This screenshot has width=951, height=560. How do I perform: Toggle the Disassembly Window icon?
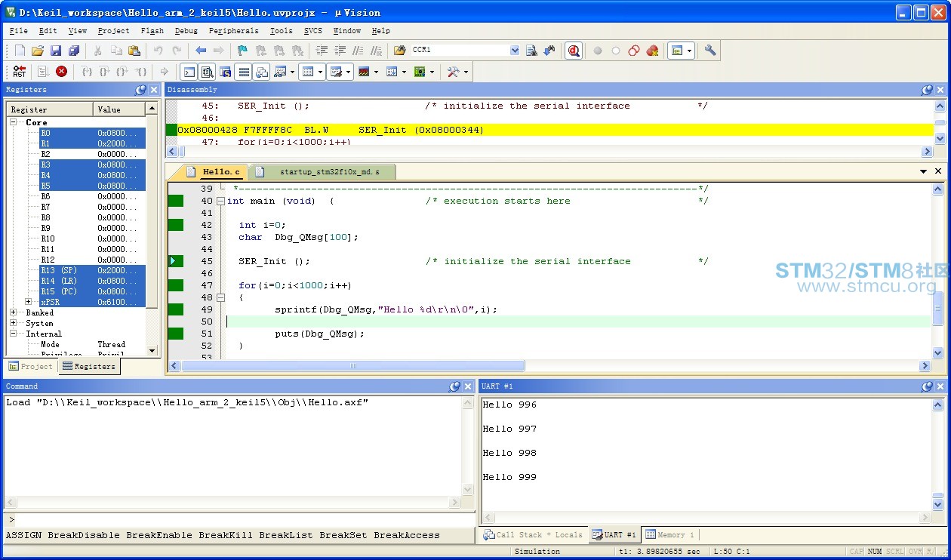coord(208,72)
